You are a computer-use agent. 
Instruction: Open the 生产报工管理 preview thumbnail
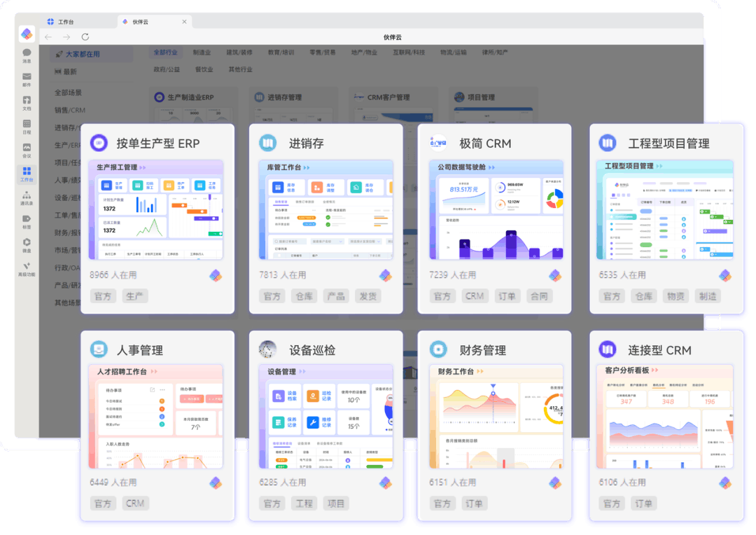tap(156, 210)
